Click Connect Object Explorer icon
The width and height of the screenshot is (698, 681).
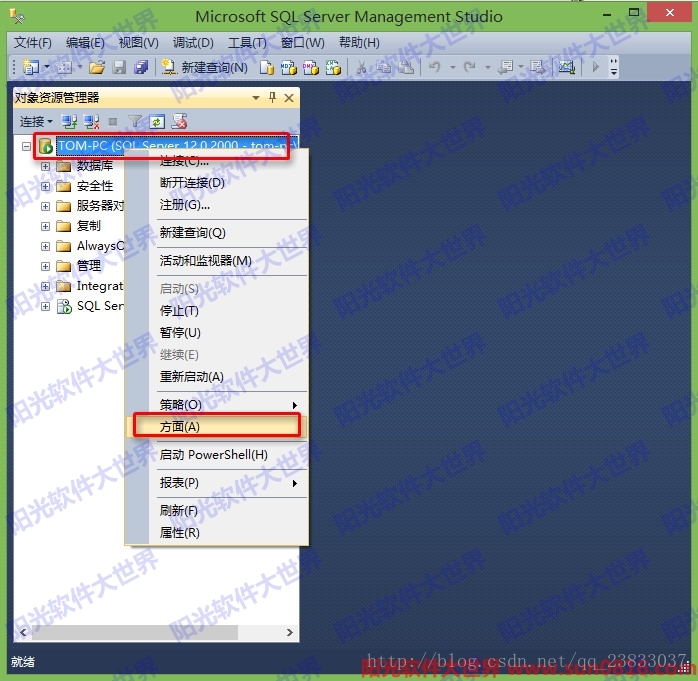pos(69,122)
